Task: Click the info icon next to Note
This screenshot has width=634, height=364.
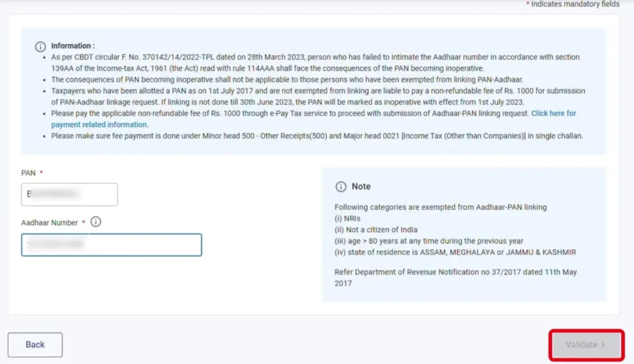Action: coord(341,186)
